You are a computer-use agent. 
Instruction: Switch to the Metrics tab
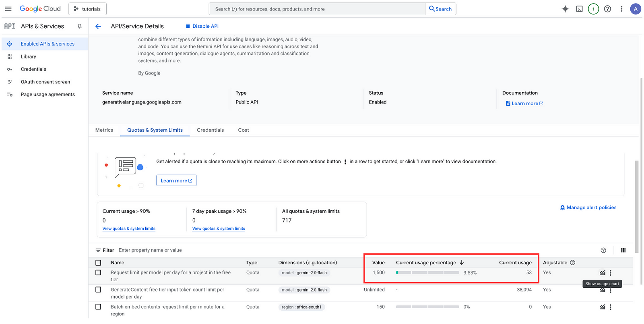click(104, 130)
